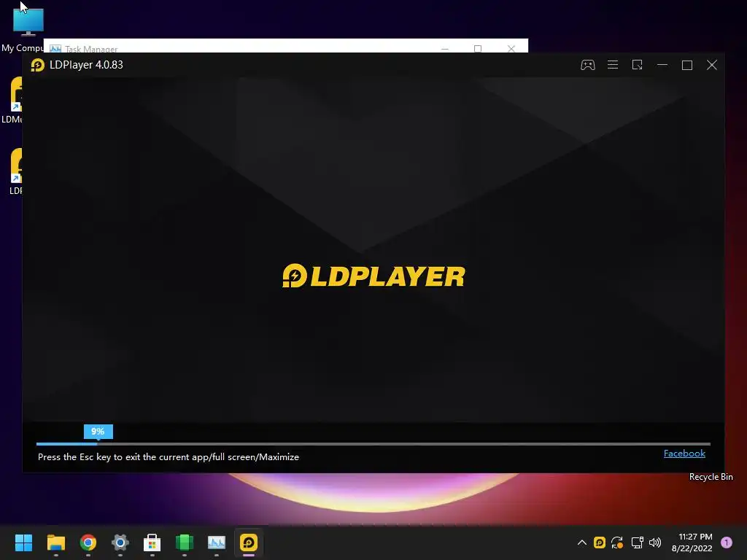Screen dimensions: 747x560
Task: Open the Windows Start menu
Action: (x=23, y=542)
